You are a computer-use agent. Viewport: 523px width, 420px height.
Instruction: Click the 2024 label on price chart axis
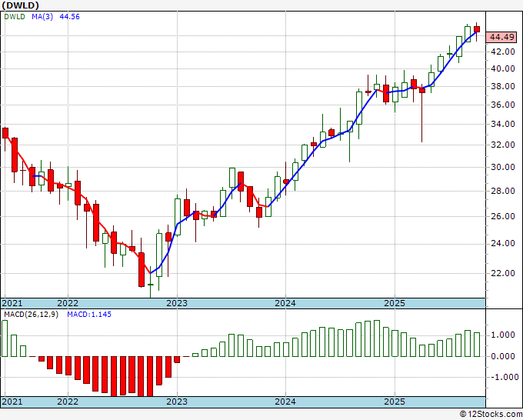pyautogui.click(x=285, y=303)
